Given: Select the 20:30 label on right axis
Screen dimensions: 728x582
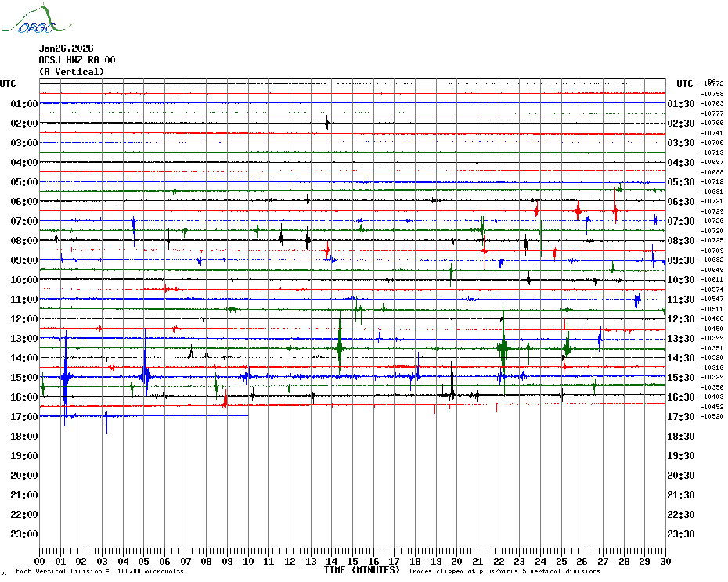Looking at the screenshot, I should [679, 476].
